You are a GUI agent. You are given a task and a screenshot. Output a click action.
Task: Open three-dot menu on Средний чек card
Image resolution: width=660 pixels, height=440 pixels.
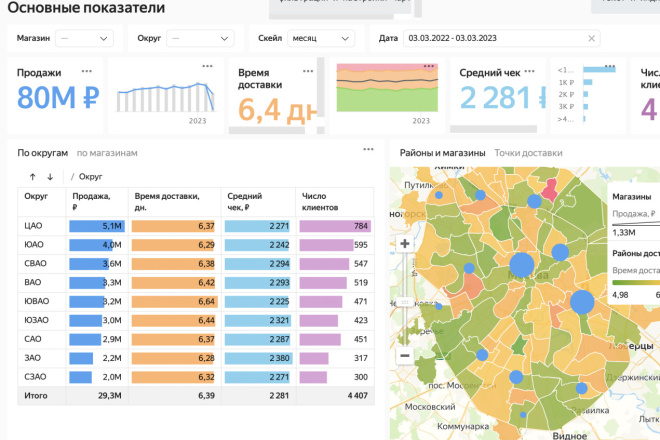pos(530,71)
